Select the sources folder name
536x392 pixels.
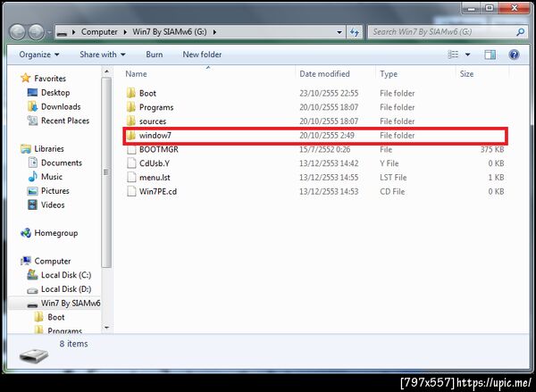coord(153,121)
